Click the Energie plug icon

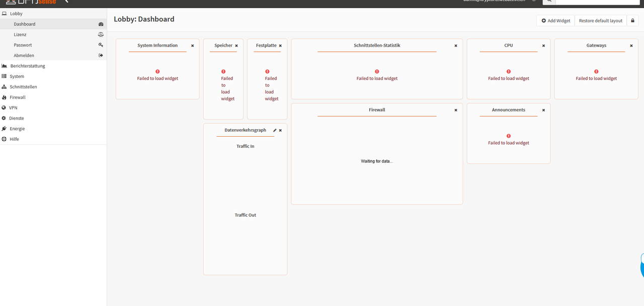(4, 129)
